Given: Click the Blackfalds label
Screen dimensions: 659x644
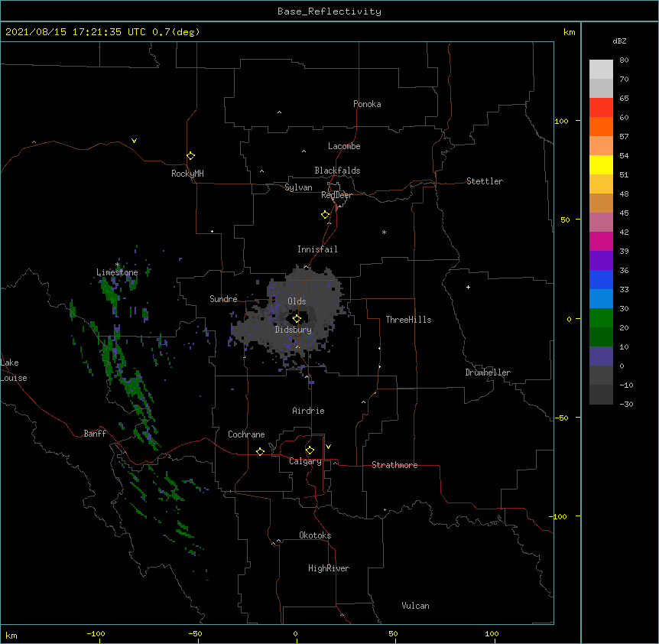Looking at the screenshot, I should 337,171.
